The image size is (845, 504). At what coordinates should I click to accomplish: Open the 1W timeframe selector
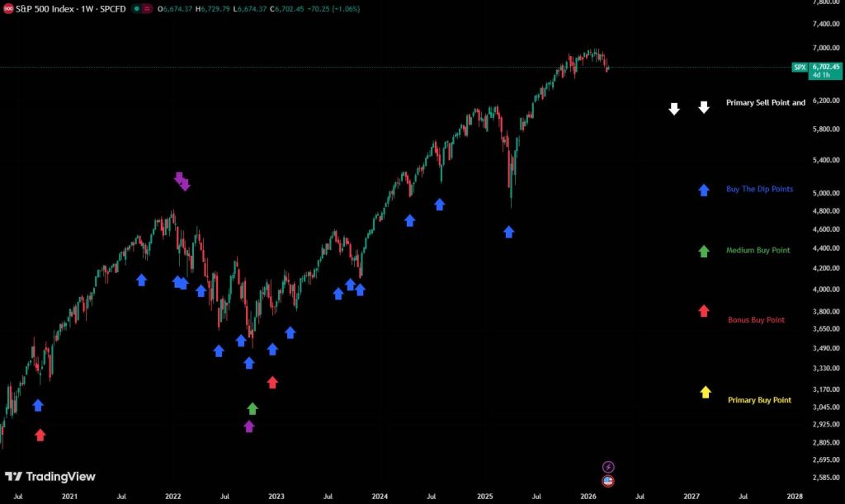tap(87, 9)
